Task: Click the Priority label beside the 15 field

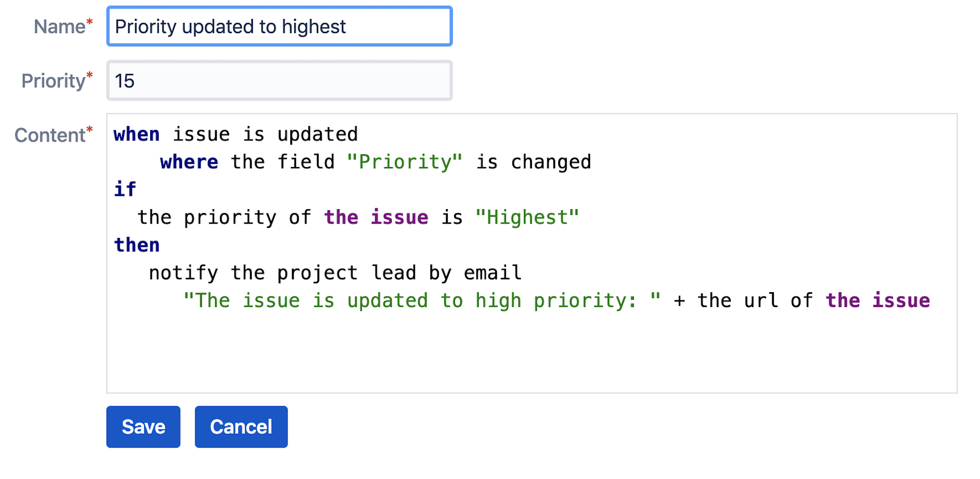Action: click(x=57, y=81)
